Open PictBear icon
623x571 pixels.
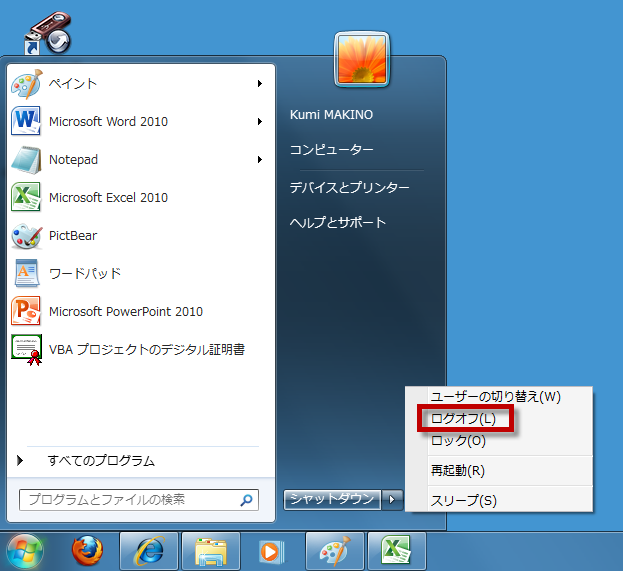coord(26,236)
